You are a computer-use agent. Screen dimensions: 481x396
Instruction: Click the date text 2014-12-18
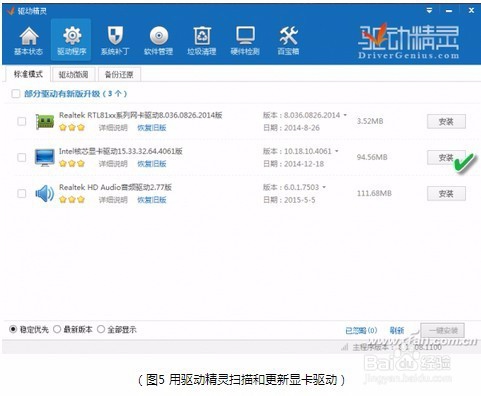pyautogui.click(x=304, y=164)
